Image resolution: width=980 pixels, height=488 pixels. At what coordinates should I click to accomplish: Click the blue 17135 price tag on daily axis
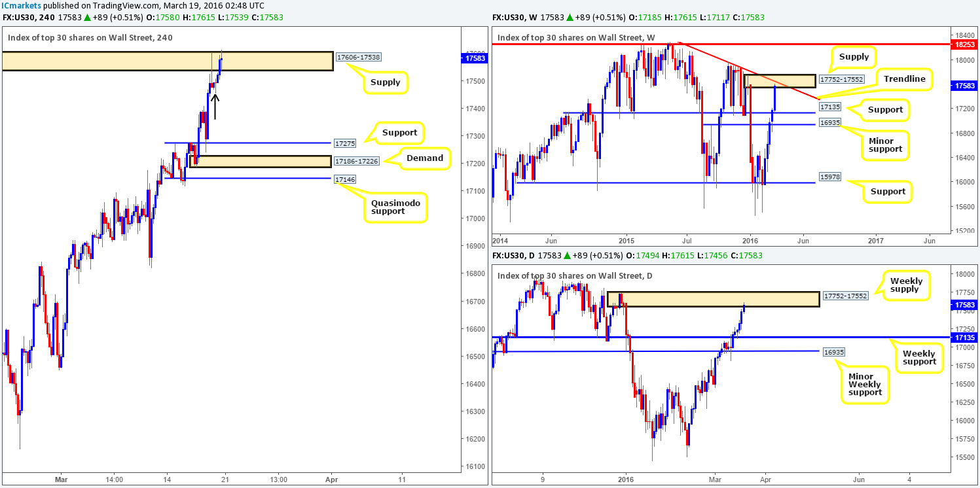pyautogui.click(x=964, y=338)
